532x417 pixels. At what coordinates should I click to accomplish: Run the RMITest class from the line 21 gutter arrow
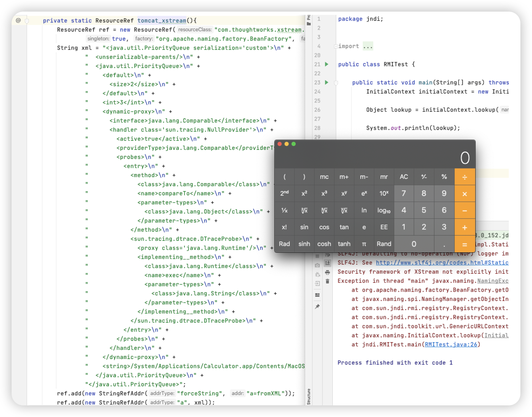[x=327, y=64]
